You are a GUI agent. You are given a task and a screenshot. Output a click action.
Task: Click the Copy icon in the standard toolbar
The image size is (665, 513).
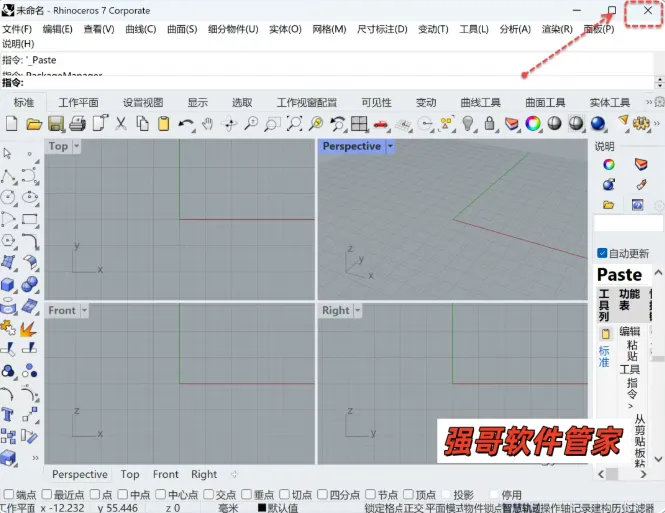coord(142,124)
